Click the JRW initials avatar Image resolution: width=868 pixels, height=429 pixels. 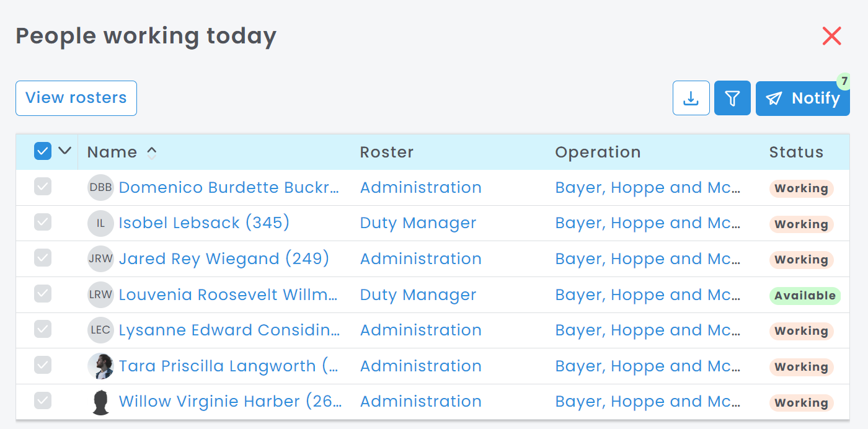[x=100, y=259]
